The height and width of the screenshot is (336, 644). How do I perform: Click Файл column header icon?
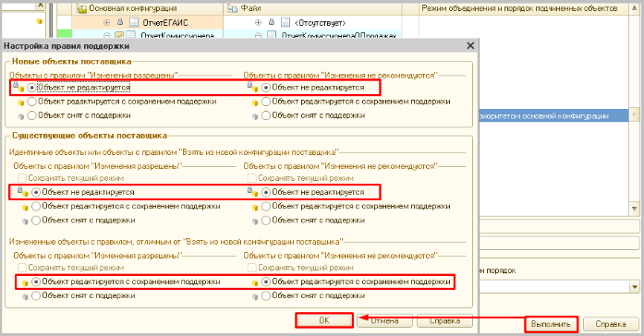[233, 8]
